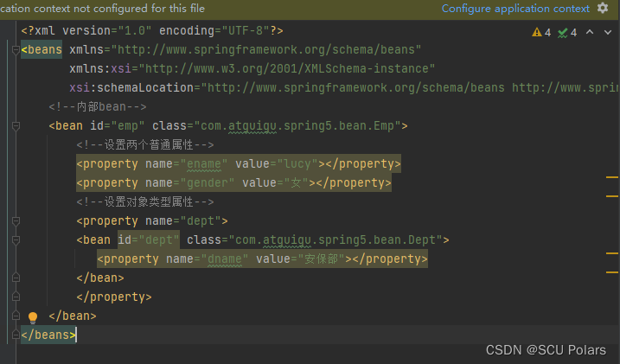Click the "dname" attribute value
620x364 pixels.
[225, 259]
